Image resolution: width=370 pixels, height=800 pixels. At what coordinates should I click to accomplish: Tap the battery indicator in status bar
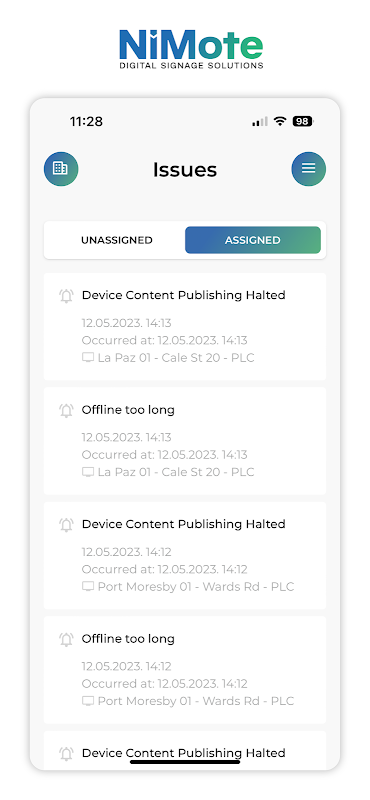[x=303, y=121]
